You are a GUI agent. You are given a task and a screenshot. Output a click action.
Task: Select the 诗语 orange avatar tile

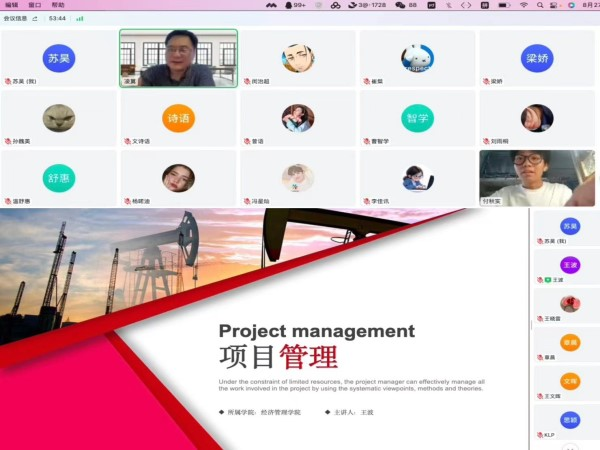click(178, 118)
